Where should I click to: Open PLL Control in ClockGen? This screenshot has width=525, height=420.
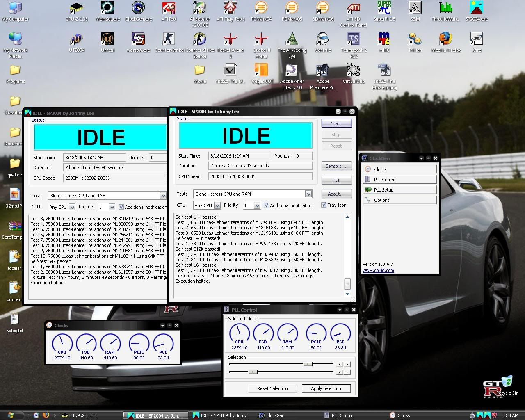pos(399,179)
